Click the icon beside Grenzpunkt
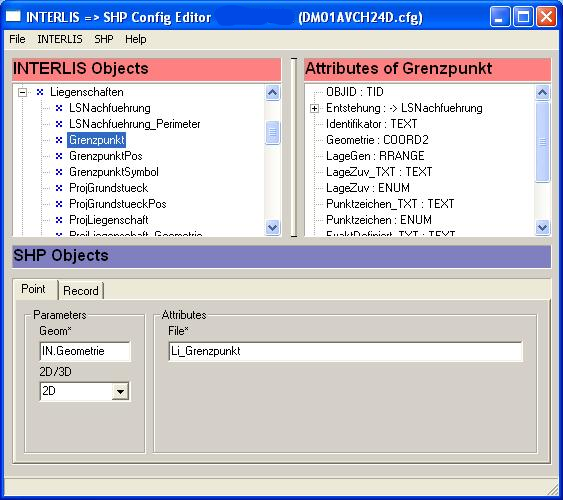563x500 pixels. point(59,140)
